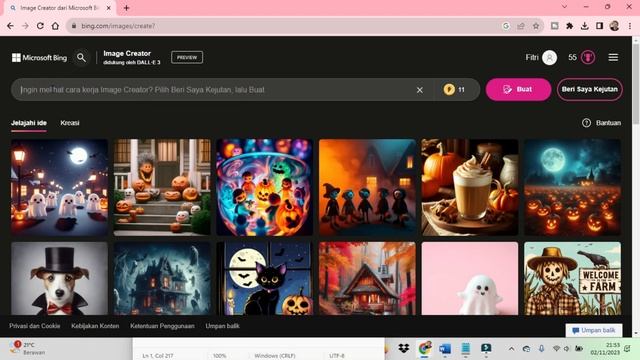This screenshot has height=360, width=640.
Task: Click the share page icon in address bar
Action: point(521,26)
